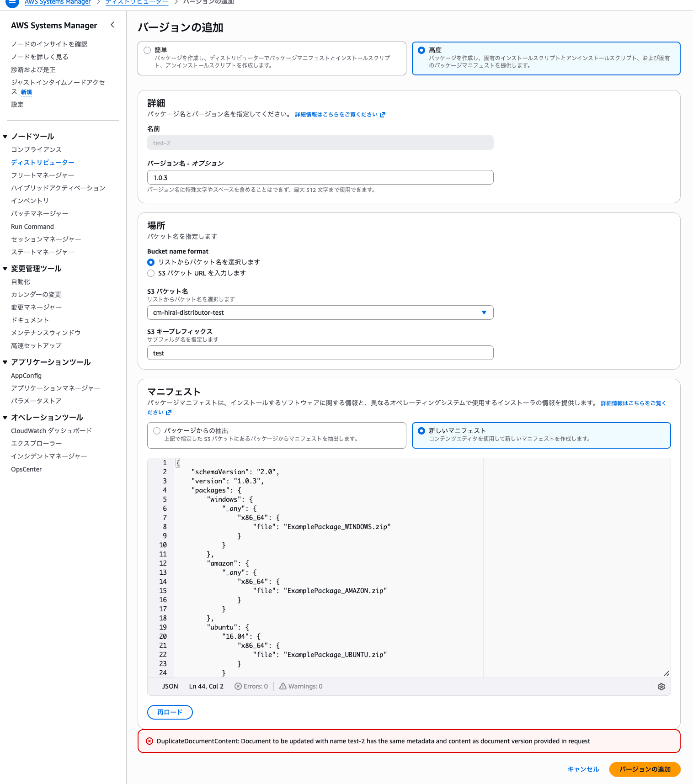Open AppConfig in sidebar
The image size is (693, 784).
tap(26, 376)
